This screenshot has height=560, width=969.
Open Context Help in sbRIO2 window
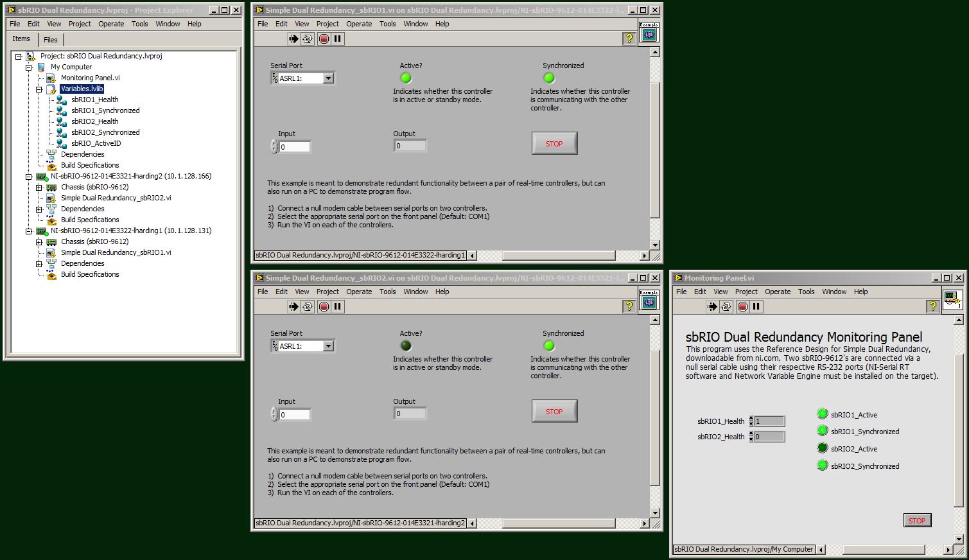point(629,306)
